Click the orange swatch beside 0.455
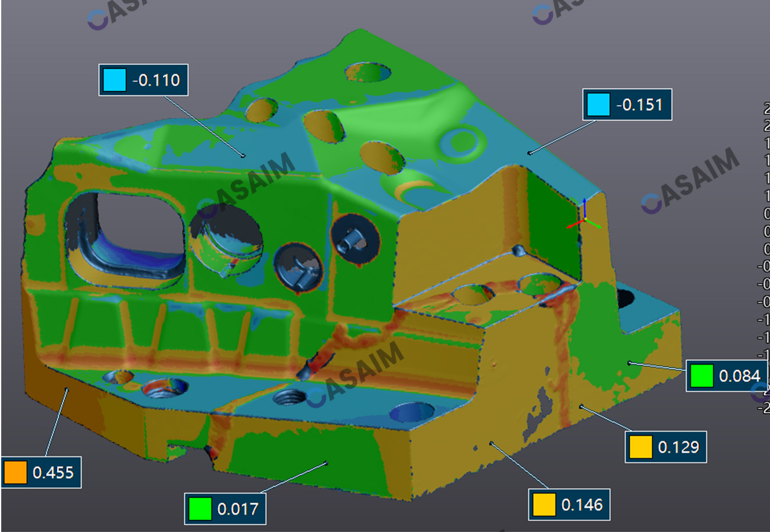Image resolution: width=770 pixels, height=532 pixels. tap(15, 472)
